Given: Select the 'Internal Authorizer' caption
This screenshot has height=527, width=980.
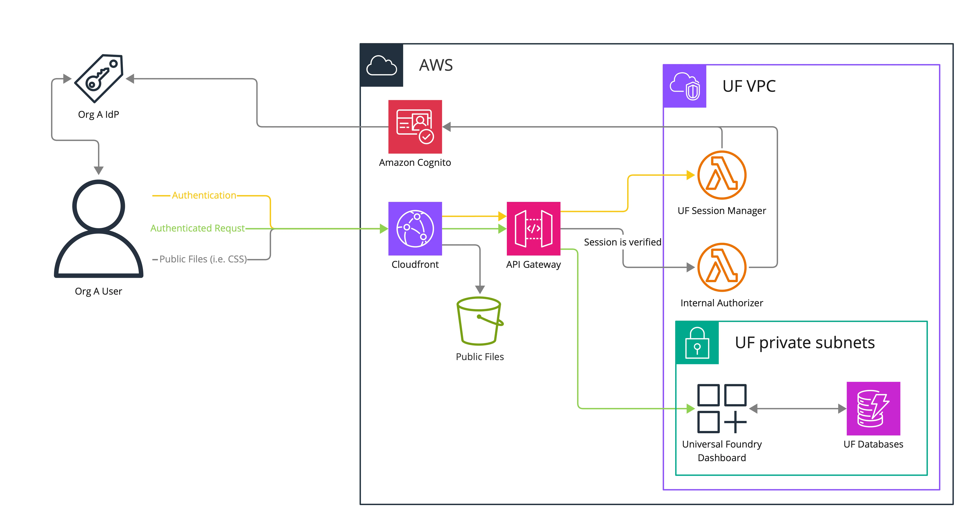Looking at the screenshot, I should pos(722,303).
